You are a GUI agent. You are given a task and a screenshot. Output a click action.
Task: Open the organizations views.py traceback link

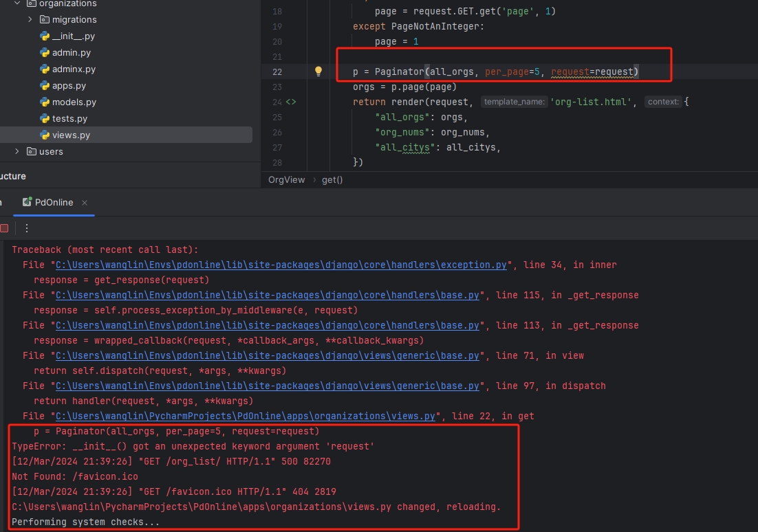click(x=245, y=416)
